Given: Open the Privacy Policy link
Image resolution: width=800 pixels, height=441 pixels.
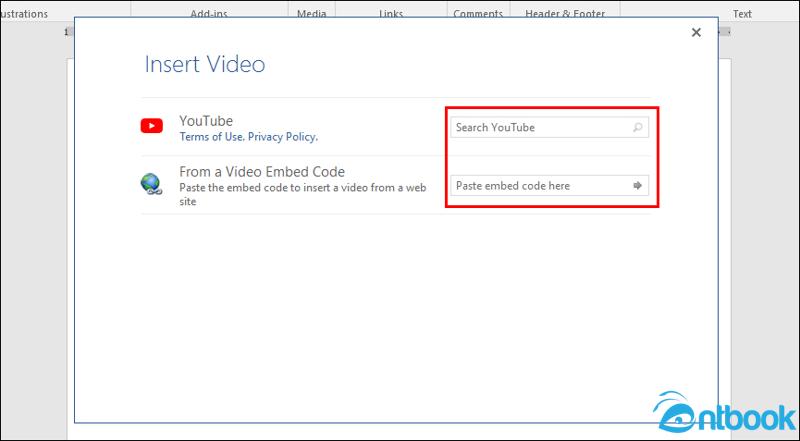Looking at the screenshot, I should point(283,137).
